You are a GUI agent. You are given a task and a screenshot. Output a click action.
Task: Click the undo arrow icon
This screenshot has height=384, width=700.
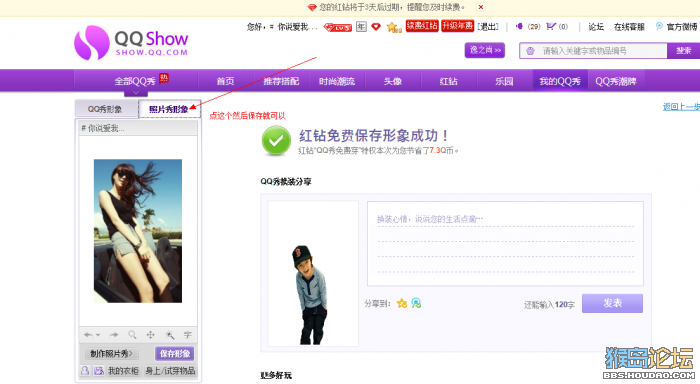pos(88,335)
